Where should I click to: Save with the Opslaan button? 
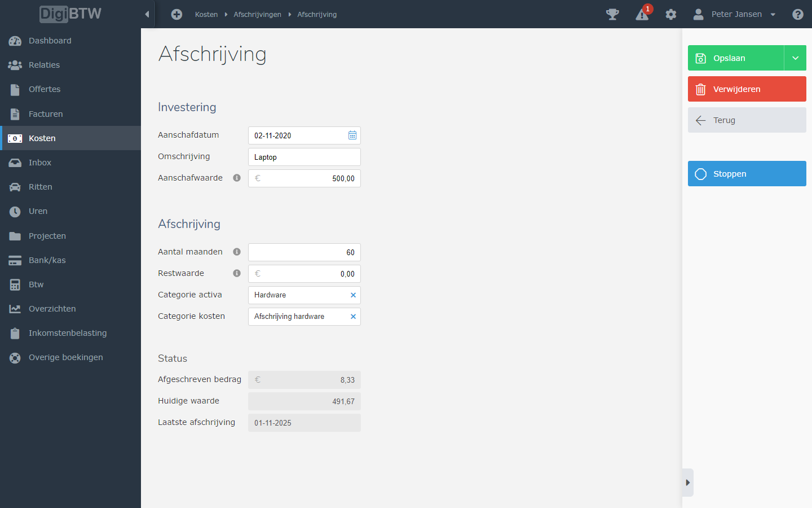point(736,58)
